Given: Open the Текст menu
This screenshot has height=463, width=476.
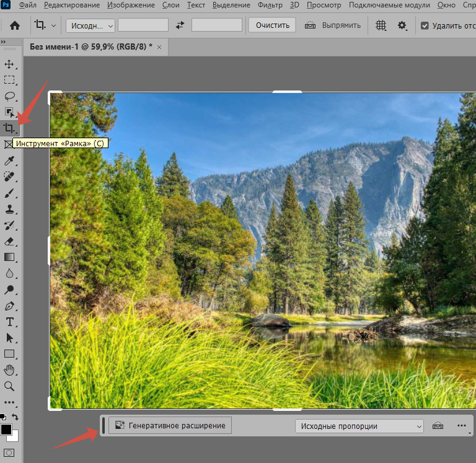Looking at the screenshot, I should [x=196, y=5].
